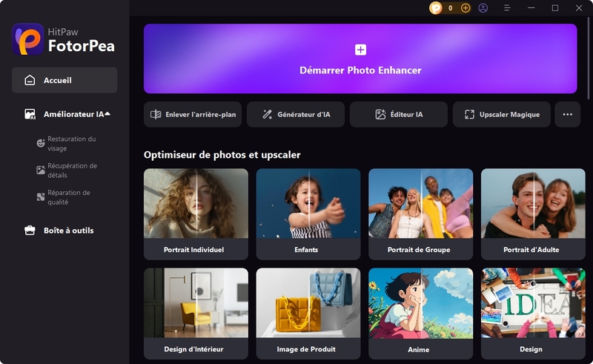
Task: Click the Améliorateur IA image icon
Action: click(x=30, y=114)
